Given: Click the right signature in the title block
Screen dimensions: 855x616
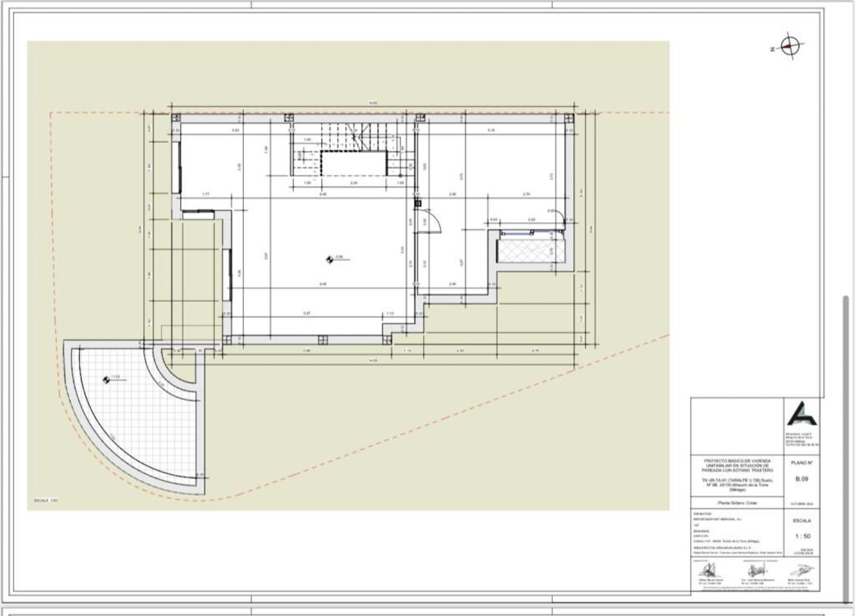Looking at the screenshot, I should tap(803, 570).
